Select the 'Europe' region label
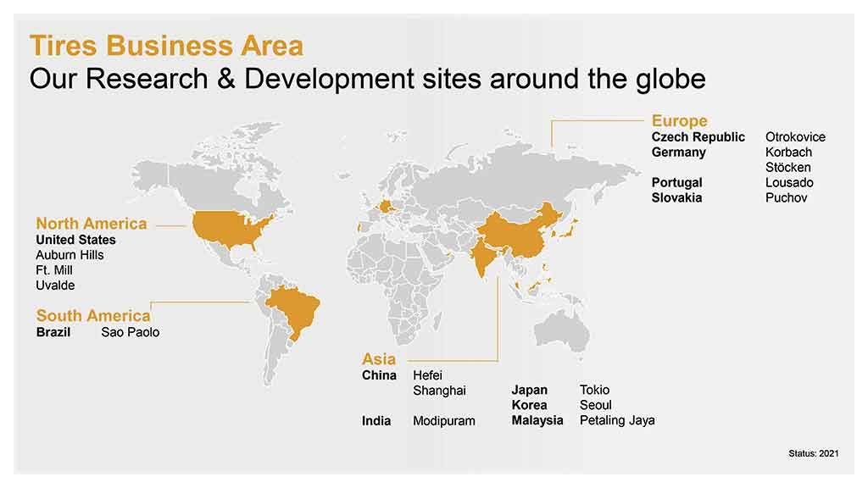868x488 pixels. [679, 120]
